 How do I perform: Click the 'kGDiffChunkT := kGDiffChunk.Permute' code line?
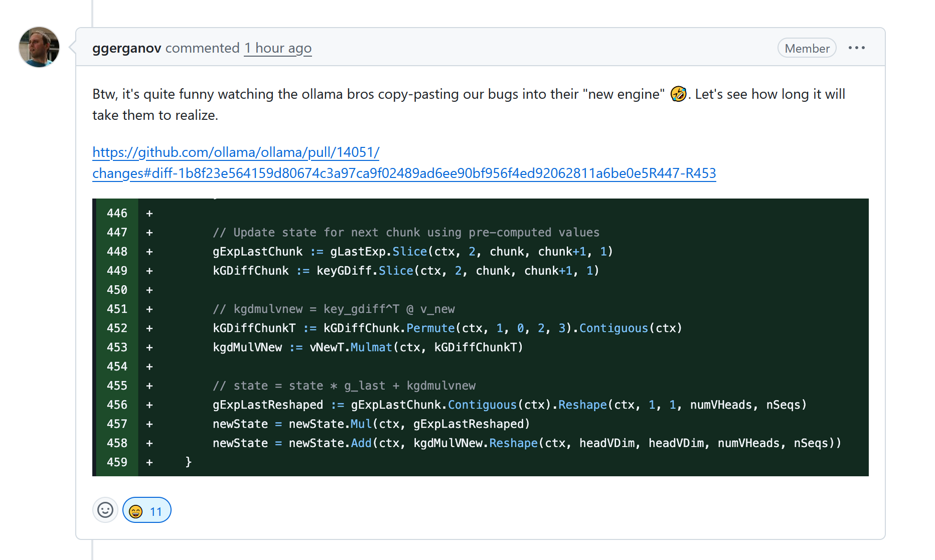click(x=447, y=328)
